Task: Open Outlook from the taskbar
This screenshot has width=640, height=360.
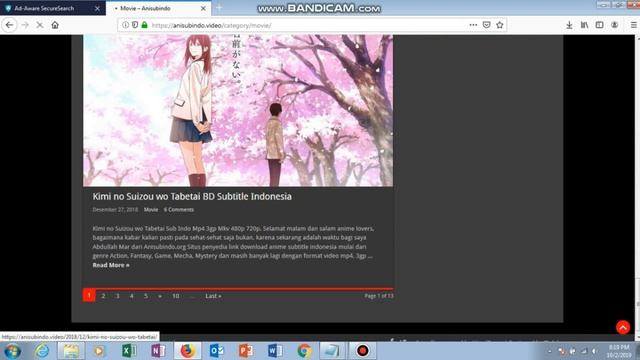Action: tap(217, 351)
